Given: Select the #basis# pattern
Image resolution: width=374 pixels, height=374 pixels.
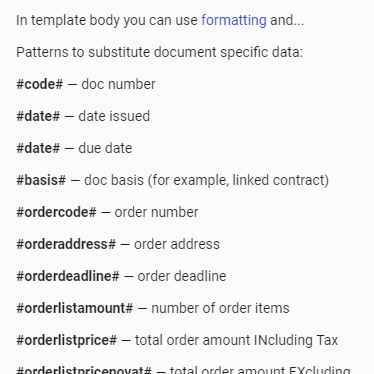Looking at the screenshot, I should coord(41,180).
